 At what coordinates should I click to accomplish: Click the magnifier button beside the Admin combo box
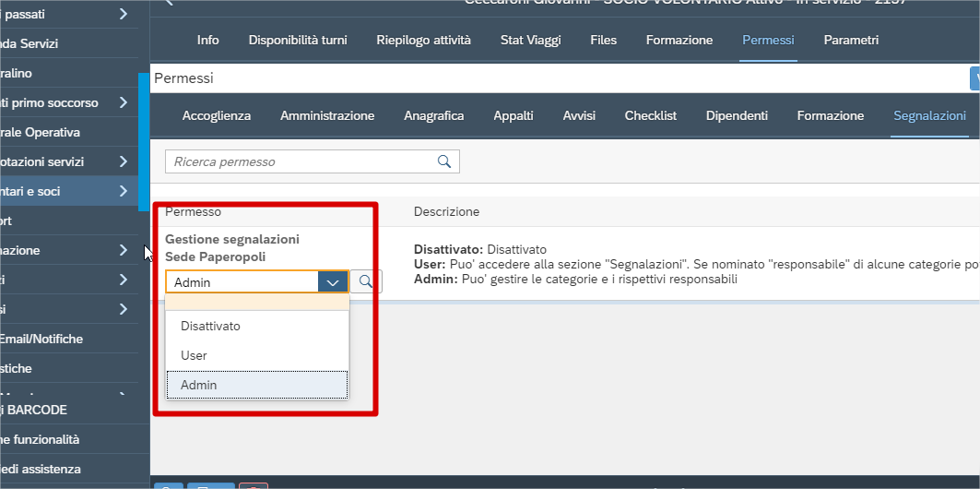pyautogui.click(x=366, y=282)
